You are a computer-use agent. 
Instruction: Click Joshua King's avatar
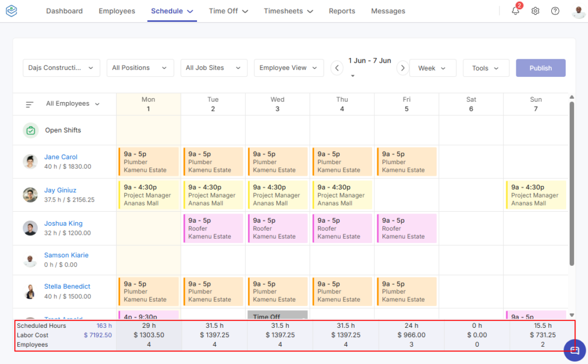point(30,228)
